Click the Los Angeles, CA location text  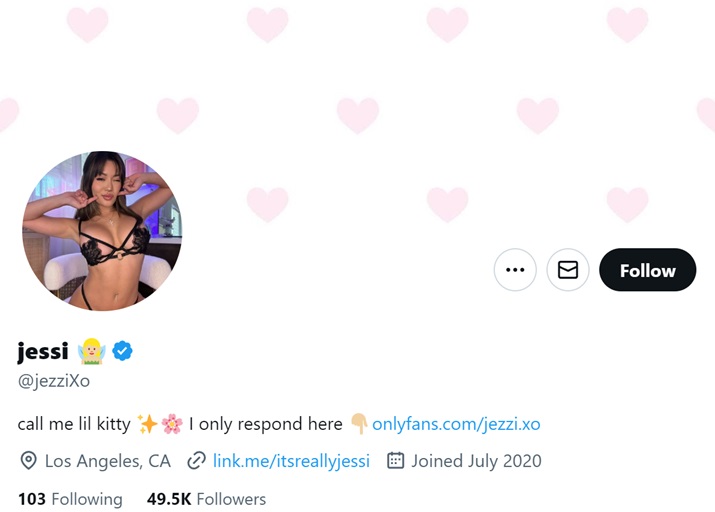click(x=108, y=461)
